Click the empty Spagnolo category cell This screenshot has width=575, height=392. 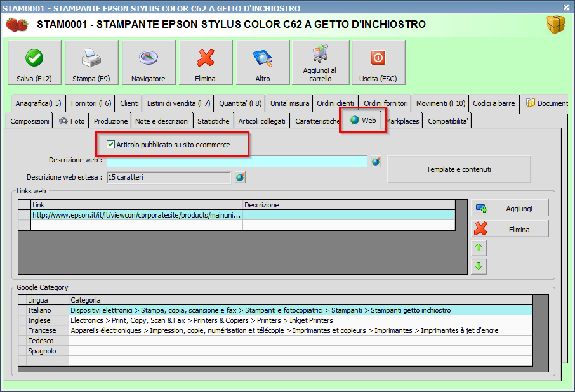(x=301, y=351)
